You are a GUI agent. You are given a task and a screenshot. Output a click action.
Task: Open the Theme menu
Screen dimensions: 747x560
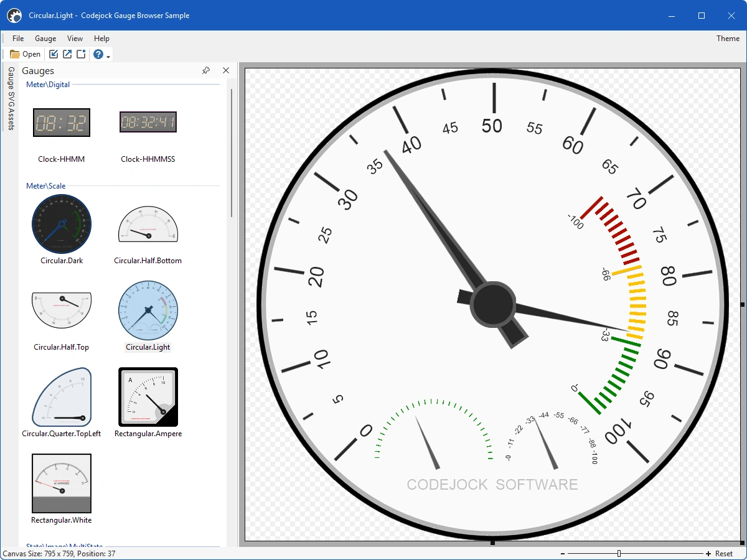coord(728,39)
